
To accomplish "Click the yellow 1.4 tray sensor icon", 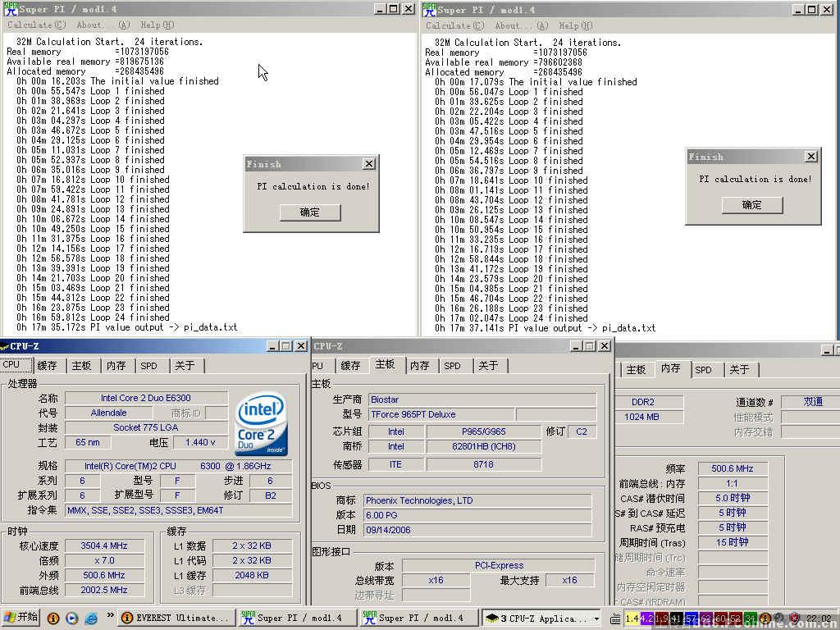I will pyautogui.click(x=632, y=619).
